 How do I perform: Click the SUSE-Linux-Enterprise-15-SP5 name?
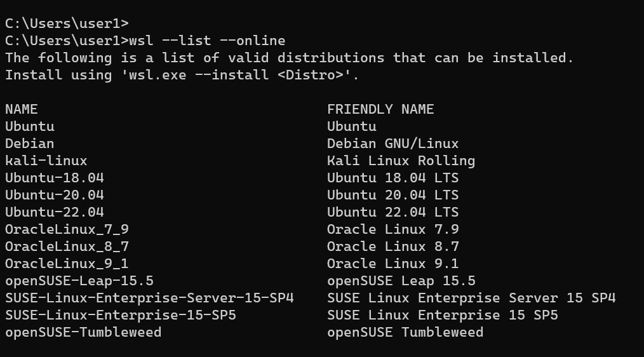[x=121, y=316]
